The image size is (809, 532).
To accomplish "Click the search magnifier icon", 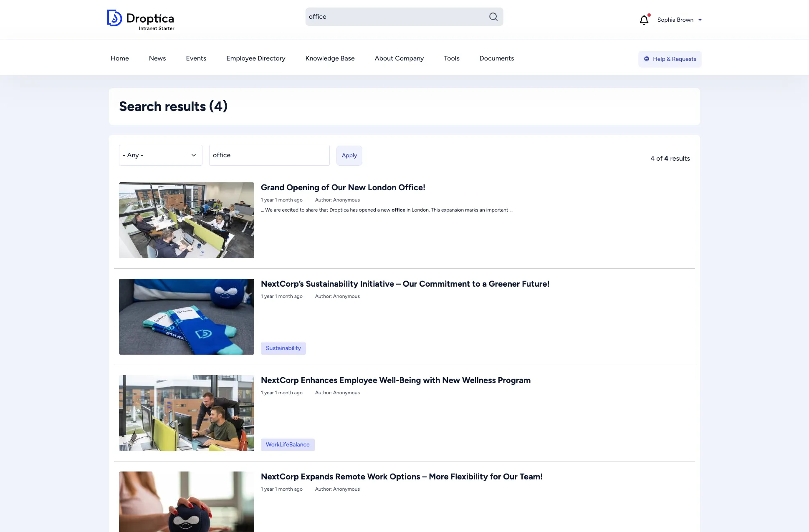I will pyautogui.click(x=493, y=17).
